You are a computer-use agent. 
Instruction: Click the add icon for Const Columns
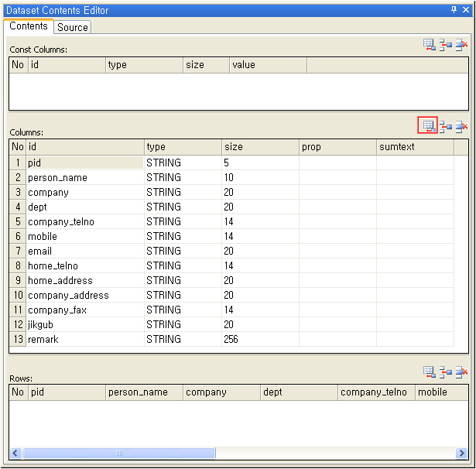(x=429, y=45)
